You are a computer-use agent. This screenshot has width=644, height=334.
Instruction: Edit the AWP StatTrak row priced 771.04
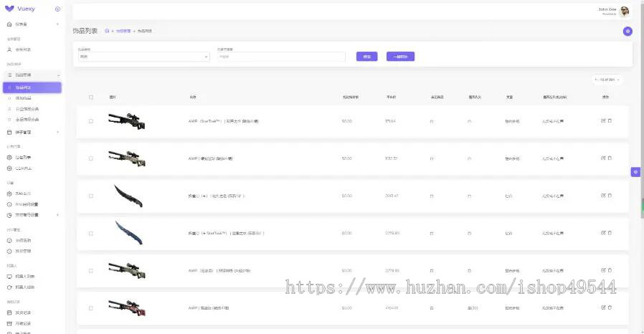[x=603, y=120]
